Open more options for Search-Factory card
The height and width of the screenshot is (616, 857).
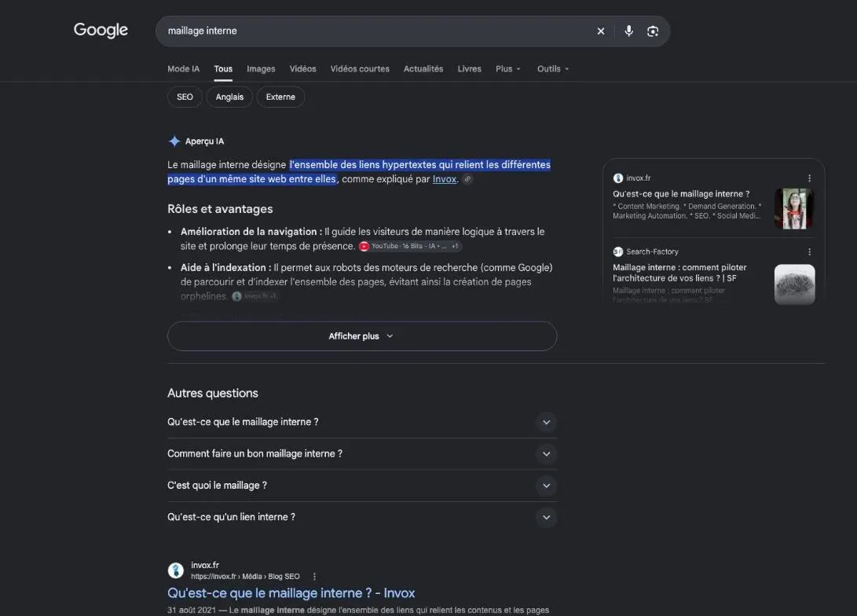pyautogui.click(x=809, y=252)
